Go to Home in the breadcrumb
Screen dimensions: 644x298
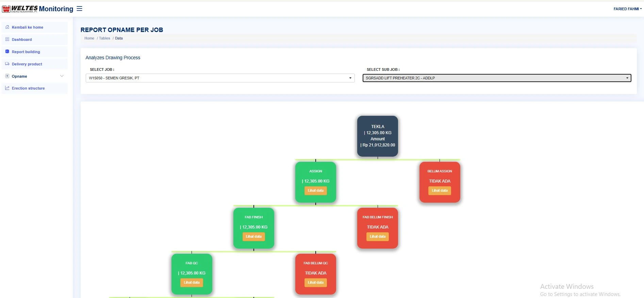(x=89, y=38)
